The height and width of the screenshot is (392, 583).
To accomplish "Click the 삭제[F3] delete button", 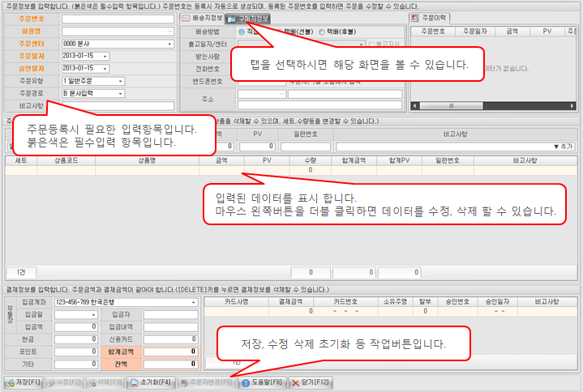I will pos(105,382).
